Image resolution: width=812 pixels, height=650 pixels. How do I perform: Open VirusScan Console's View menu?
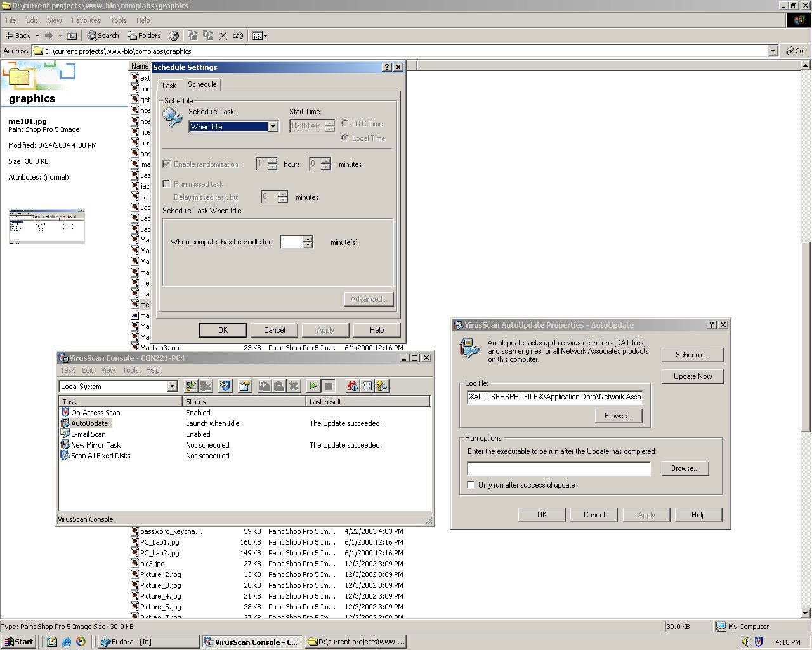click(x=108, y=370)
